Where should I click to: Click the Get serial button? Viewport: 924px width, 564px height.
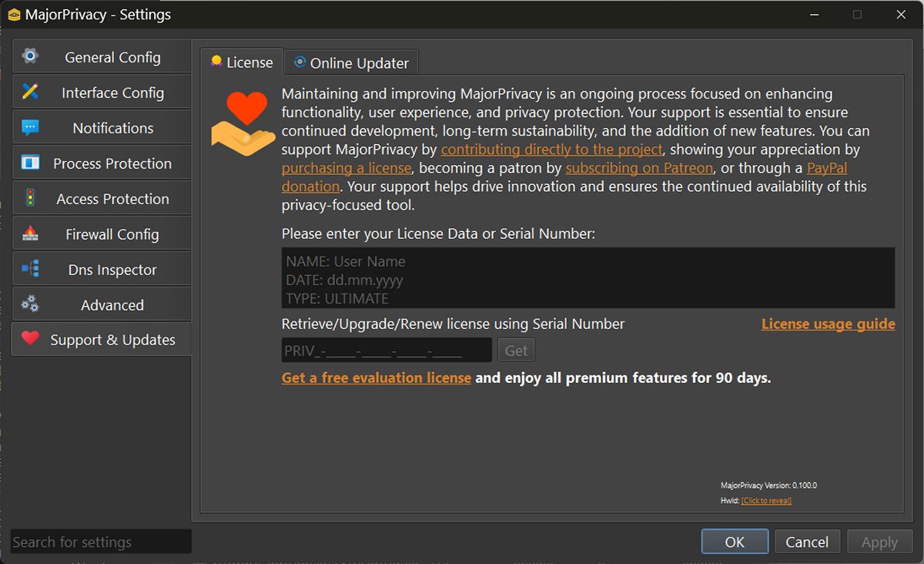(x=516, y=351)
